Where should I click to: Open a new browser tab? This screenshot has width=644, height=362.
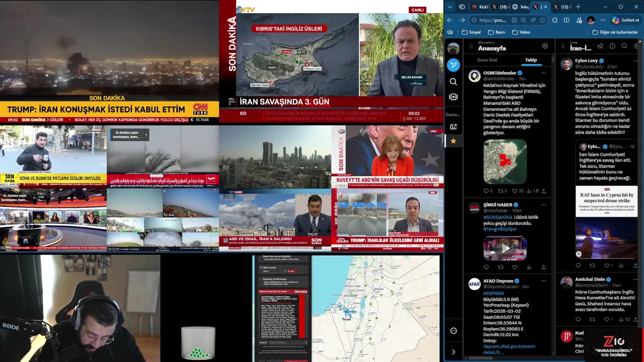pyautogui.click(x=578, y=7)
